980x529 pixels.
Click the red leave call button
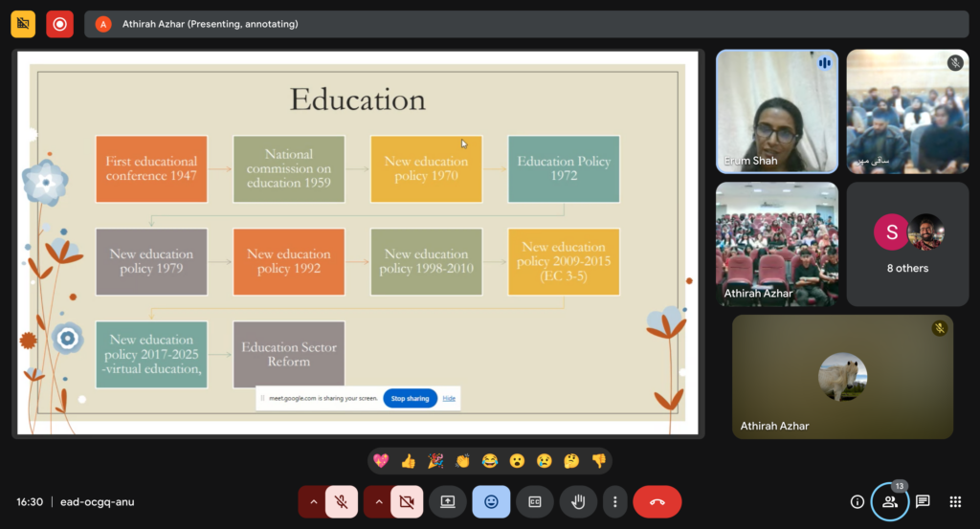point(657,501)
